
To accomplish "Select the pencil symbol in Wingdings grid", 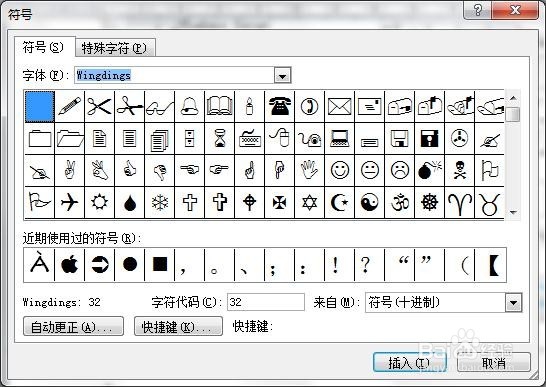I will click(70, 106).
